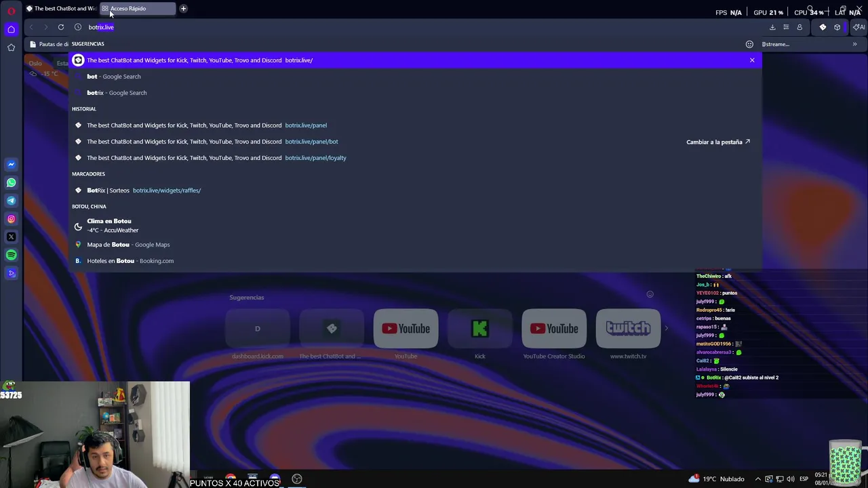Open Spotify in the sidebar
Screen dimensions: 868x488
(11, 255)
